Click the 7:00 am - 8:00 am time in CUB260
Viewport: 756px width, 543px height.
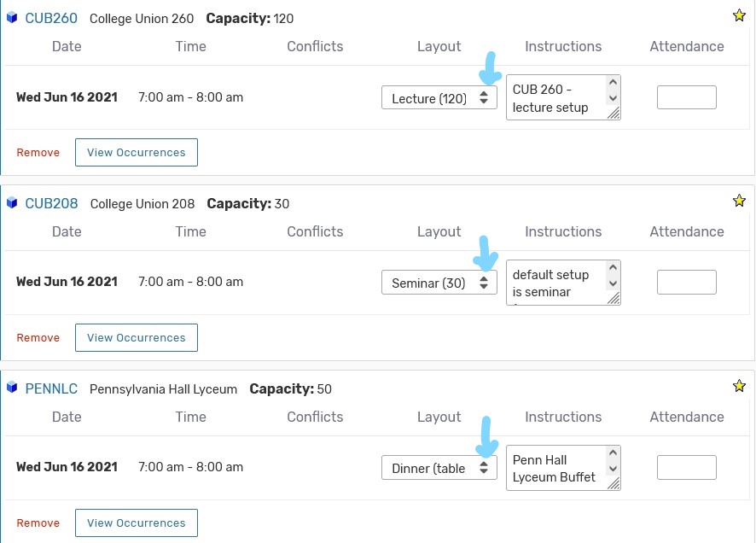pyautogui.click(x=190, y=97)
